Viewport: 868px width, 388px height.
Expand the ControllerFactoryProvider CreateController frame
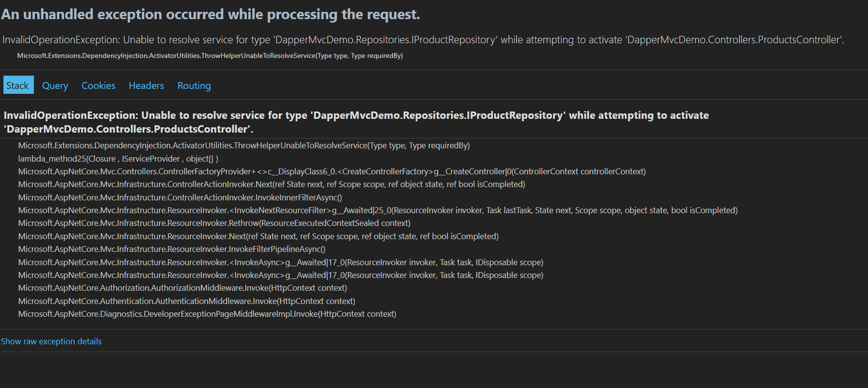pyautogui.click(x=332, y=171)
